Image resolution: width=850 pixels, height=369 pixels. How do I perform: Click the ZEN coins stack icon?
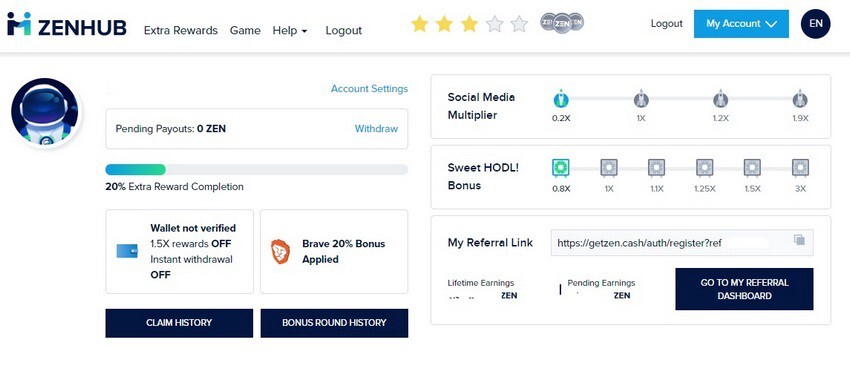point(562,23)
